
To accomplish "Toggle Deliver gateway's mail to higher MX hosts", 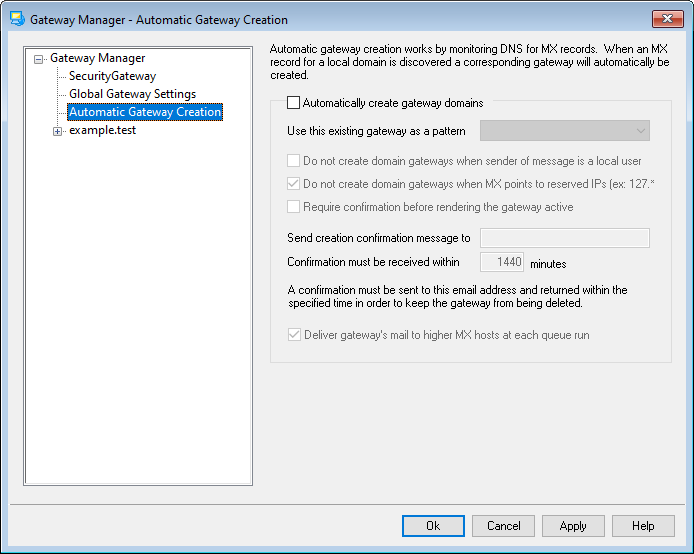I will [x=293, y=335].
